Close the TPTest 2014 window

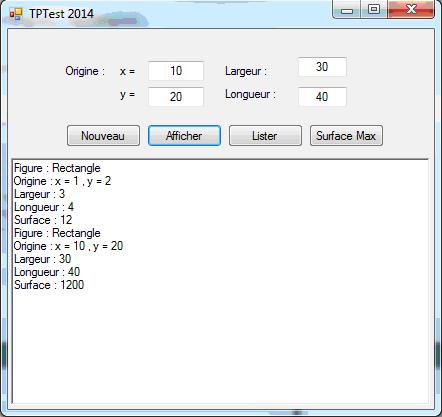(411, 10)
